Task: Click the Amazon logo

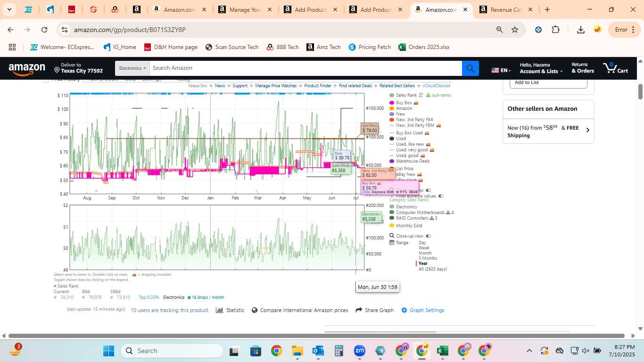Action: 27,69
